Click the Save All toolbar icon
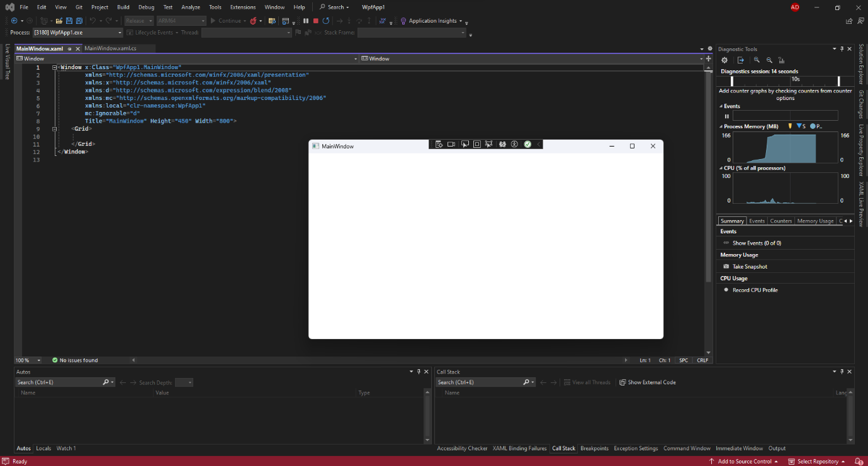Image resolution: width=868 pixels, height=466 pixels. [79, 21]
